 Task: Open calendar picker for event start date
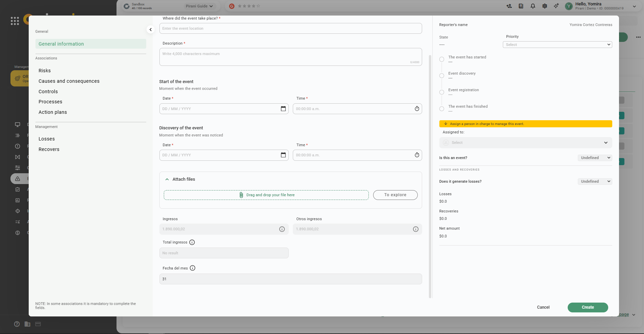tap(283, 109)
